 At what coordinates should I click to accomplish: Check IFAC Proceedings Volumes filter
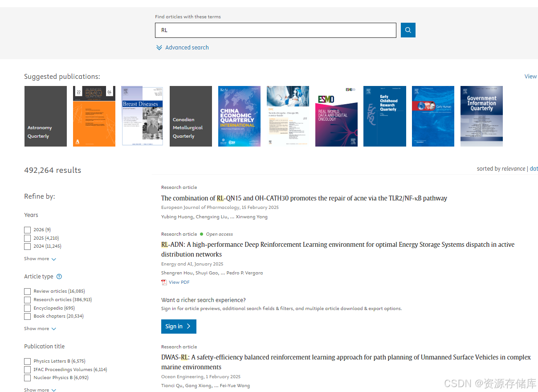pyautogui.click(x=28, y=370)
